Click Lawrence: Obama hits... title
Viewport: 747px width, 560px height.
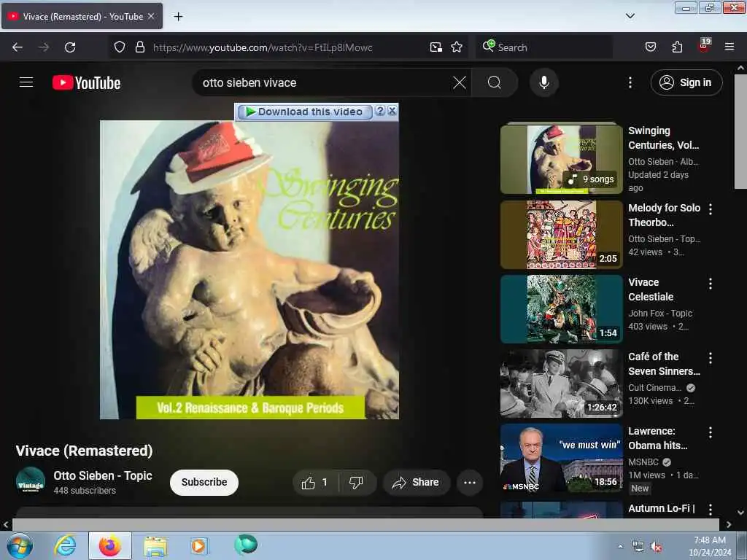[657, 438]
